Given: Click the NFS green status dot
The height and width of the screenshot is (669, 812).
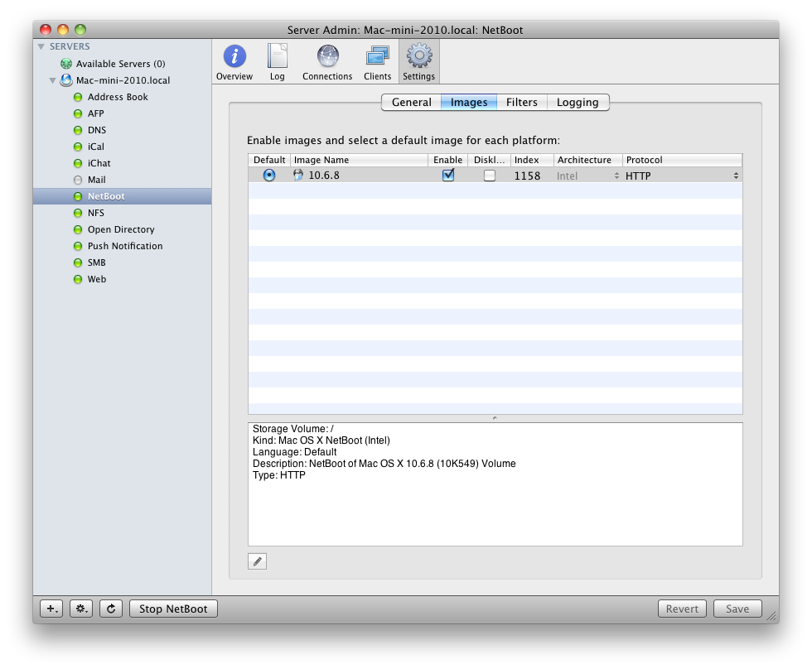Looking at the screenshot, I should pos(78,213).
